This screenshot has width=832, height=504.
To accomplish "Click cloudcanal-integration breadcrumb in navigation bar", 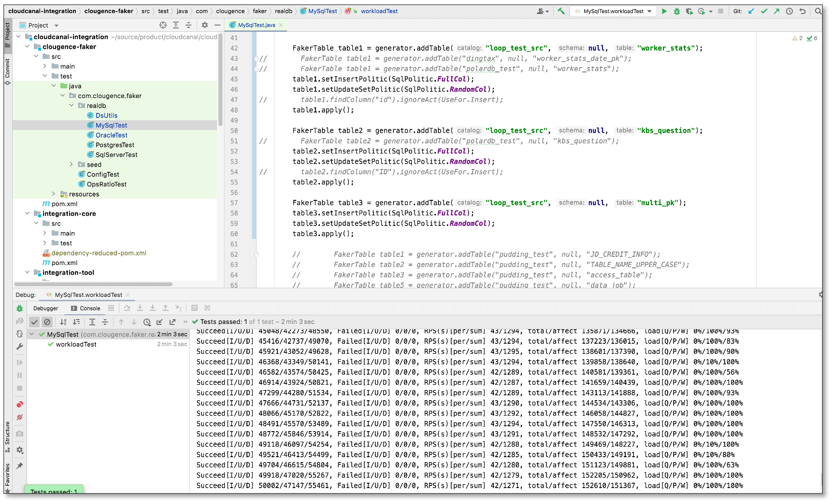I will (x=42, y=11).
